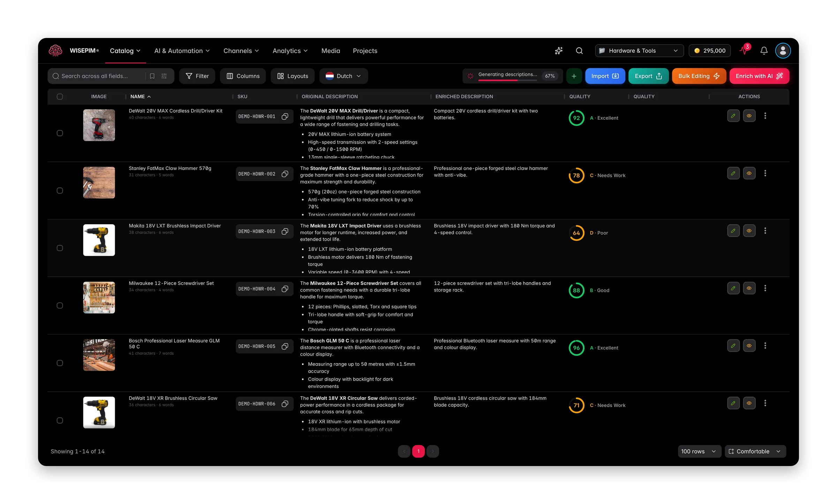Expand the Catalog menu
The image size is (837, 504).
coord(125,51)
